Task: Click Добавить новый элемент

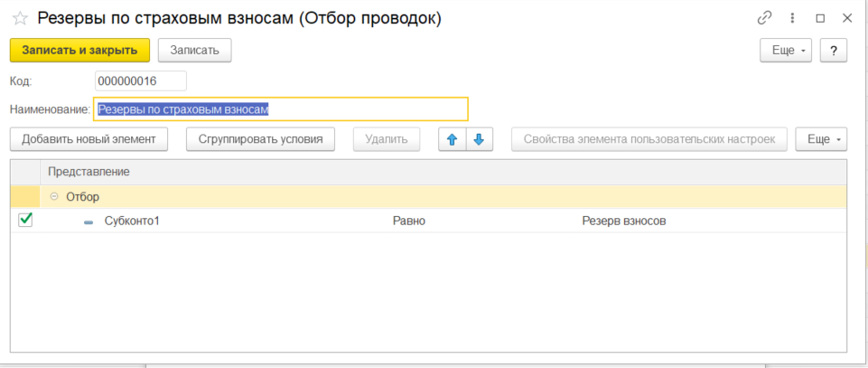Action: [x=89, y=139]
